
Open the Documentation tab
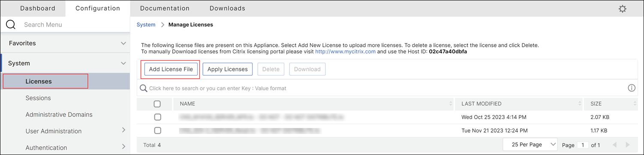(165, 8)
